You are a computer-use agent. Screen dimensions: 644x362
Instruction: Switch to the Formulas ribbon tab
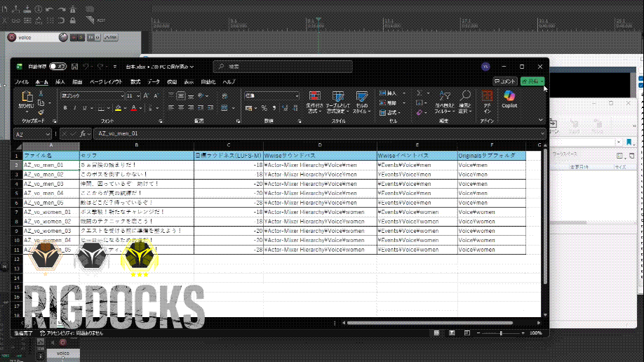point(135,82)
